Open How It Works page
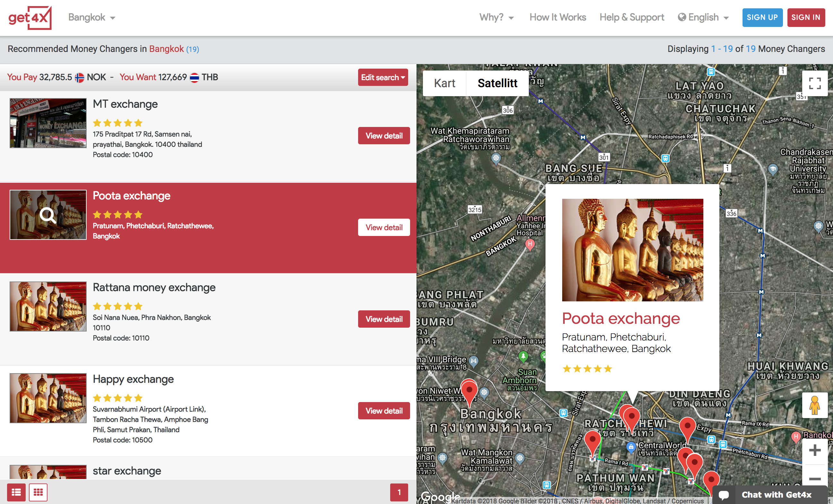The height and width of the screenshot is (504, 833). 558,17
